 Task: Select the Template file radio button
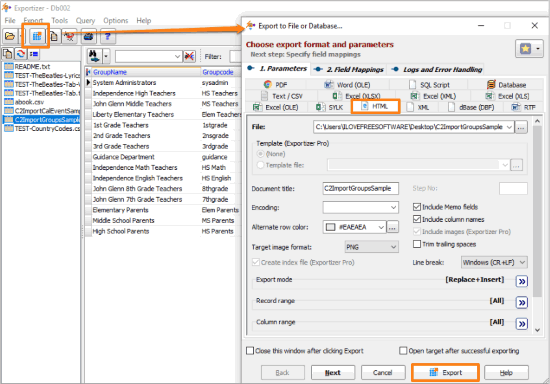(x=261, y=165)
